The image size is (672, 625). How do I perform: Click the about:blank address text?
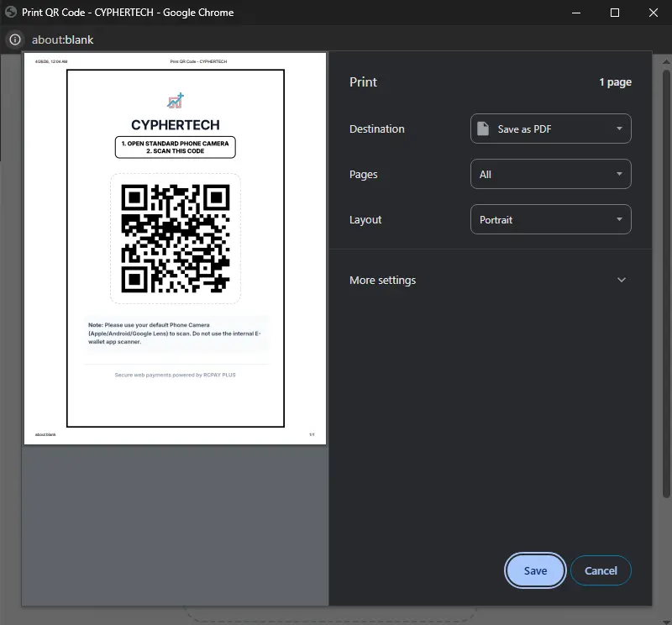(x=62, y=39)
